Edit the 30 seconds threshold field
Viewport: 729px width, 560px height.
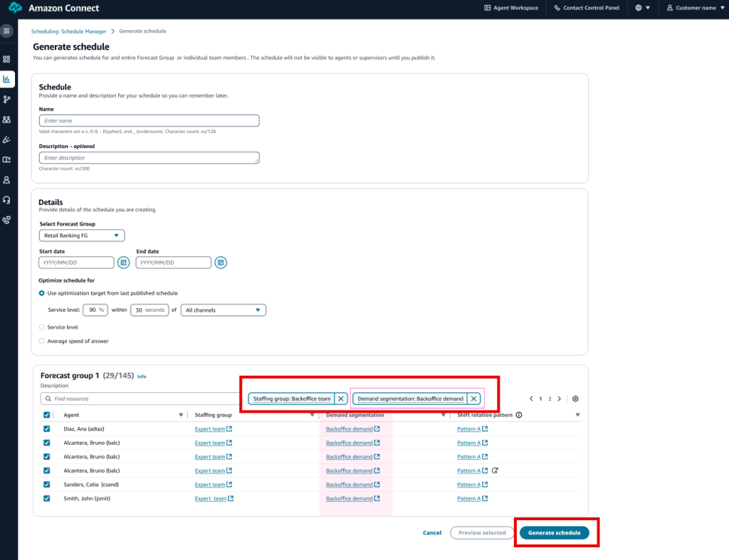[150, 310]
